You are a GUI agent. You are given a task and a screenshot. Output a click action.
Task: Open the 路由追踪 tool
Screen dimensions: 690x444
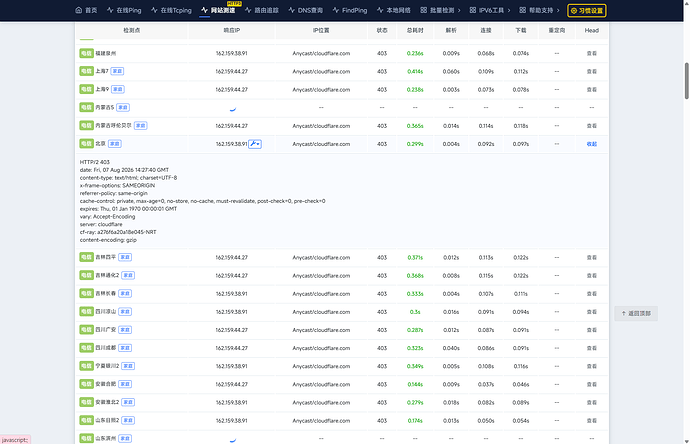[262, 10]
